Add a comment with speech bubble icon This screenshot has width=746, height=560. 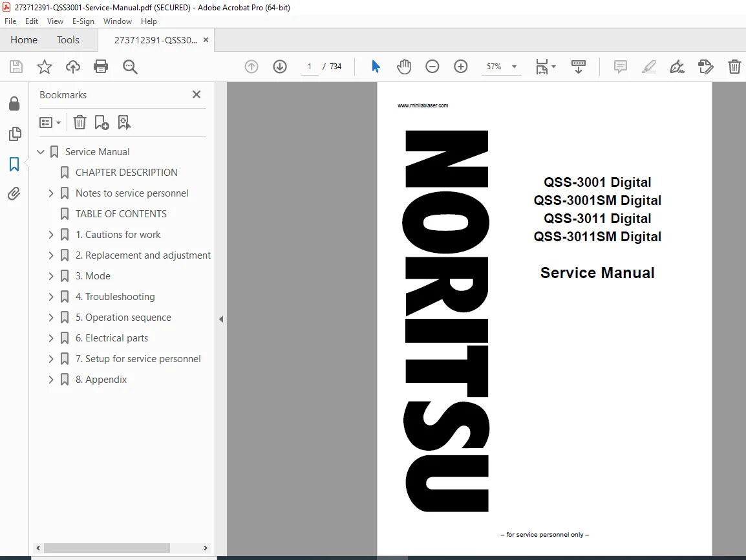pyautogui.click(x=621, y=67)
